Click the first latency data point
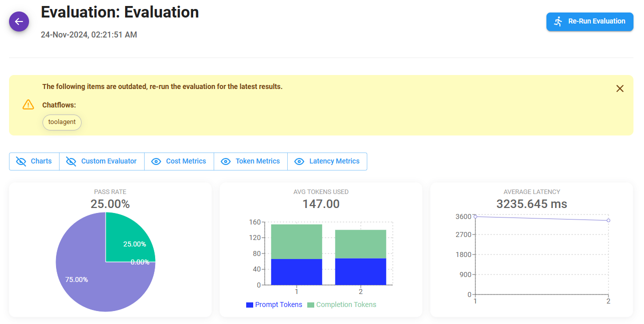This screenshot has height=324, width=644. [x=475, y=216]
